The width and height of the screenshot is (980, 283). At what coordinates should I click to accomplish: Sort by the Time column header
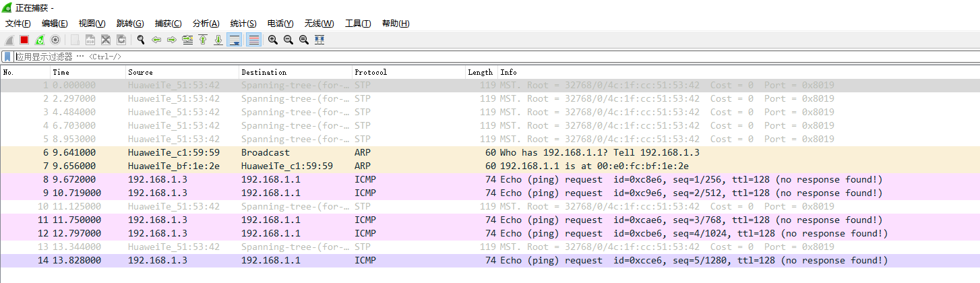tap(88, 72)
